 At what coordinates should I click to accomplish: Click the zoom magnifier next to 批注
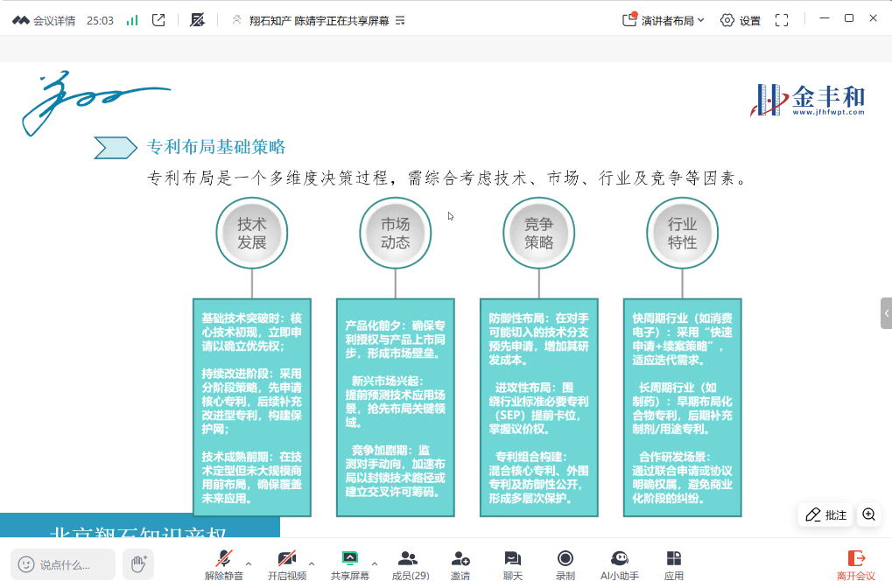(x=869, y=514)
